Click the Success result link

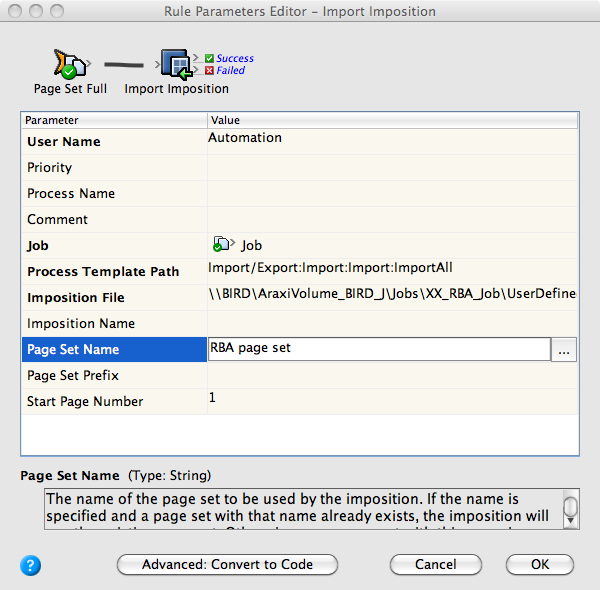point(235,58)
